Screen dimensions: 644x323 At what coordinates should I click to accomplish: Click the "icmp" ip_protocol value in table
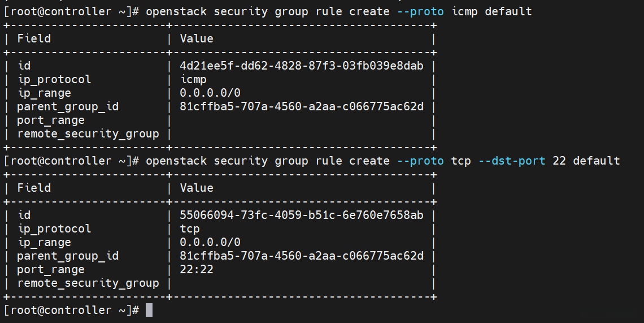click(x=193, y=79)
